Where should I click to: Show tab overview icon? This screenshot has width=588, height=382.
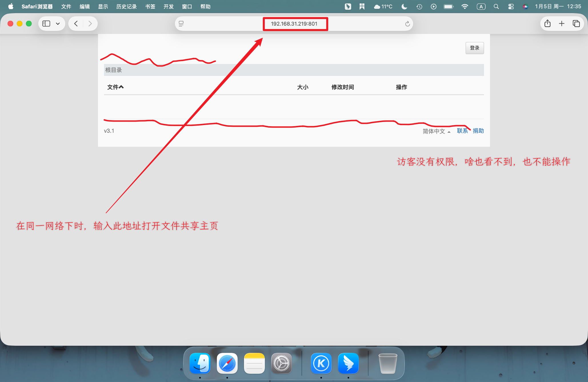click(x=576, y=24)
